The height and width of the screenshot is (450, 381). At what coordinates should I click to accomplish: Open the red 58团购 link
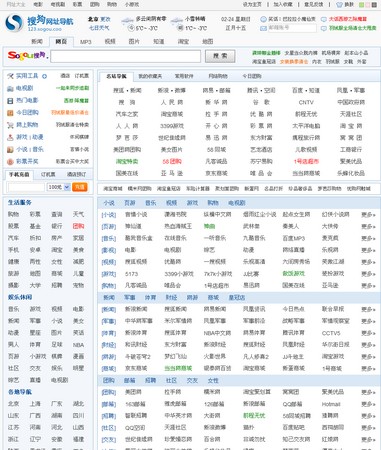coord(172,162)
